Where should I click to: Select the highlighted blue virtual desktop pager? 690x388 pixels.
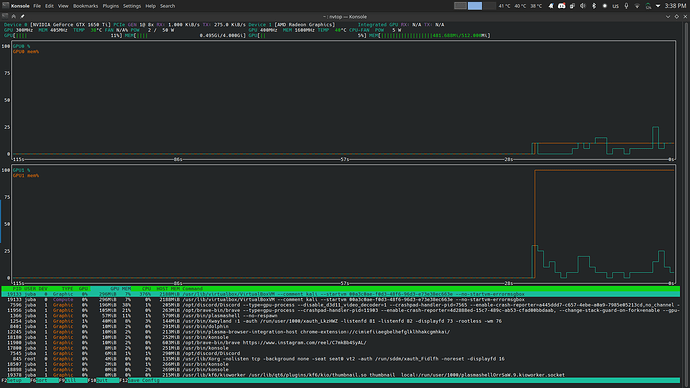(475, 6)
